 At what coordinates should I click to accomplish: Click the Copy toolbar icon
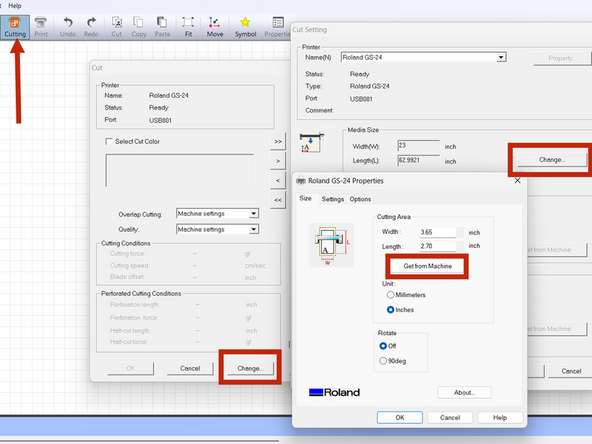139,27
